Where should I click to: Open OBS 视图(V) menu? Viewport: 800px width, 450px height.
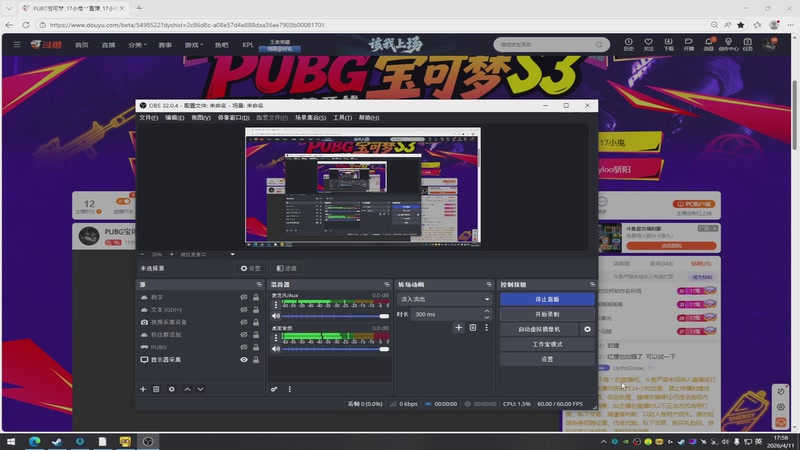(201, 118)
